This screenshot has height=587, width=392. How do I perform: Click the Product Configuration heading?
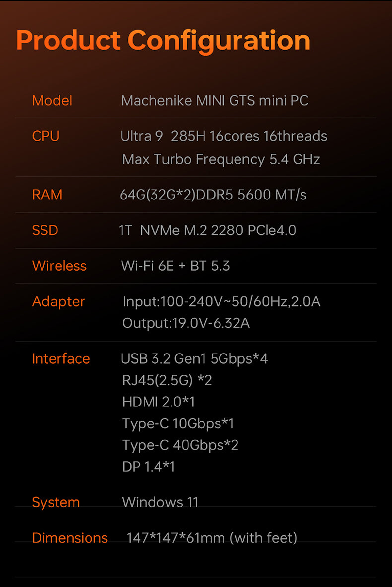[163, 41]
